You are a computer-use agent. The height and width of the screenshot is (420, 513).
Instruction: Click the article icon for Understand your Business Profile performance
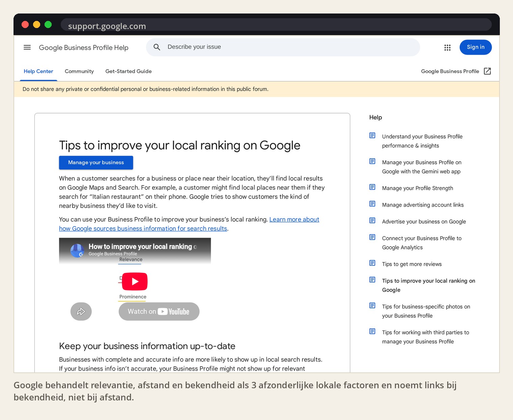click(372, 135)
